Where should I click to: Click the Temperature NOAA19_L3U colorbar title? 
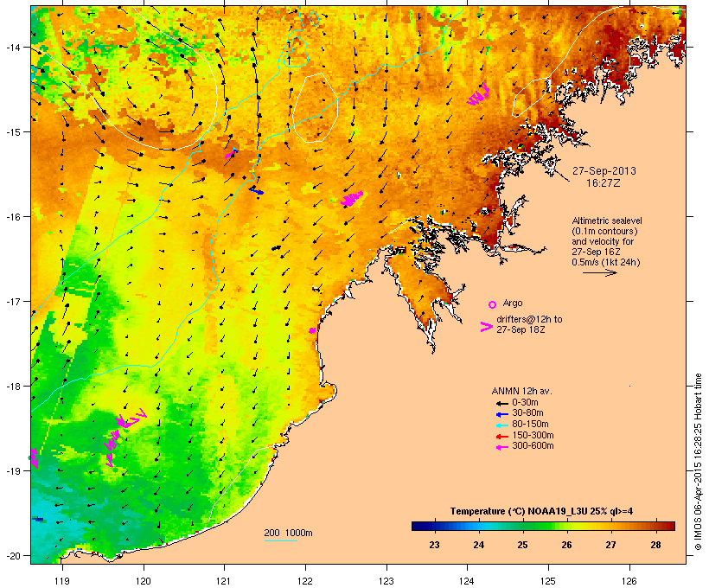542,511
